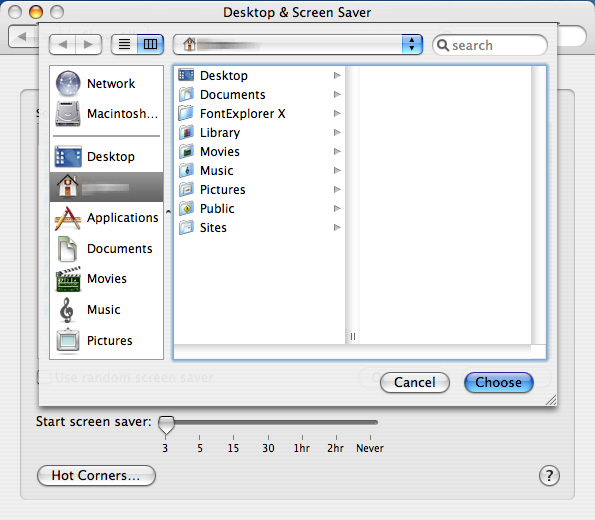The width and height of the screenshot is (595, 520).
Task: Select "Network" label in sidebar
Action: pos(111,83)
